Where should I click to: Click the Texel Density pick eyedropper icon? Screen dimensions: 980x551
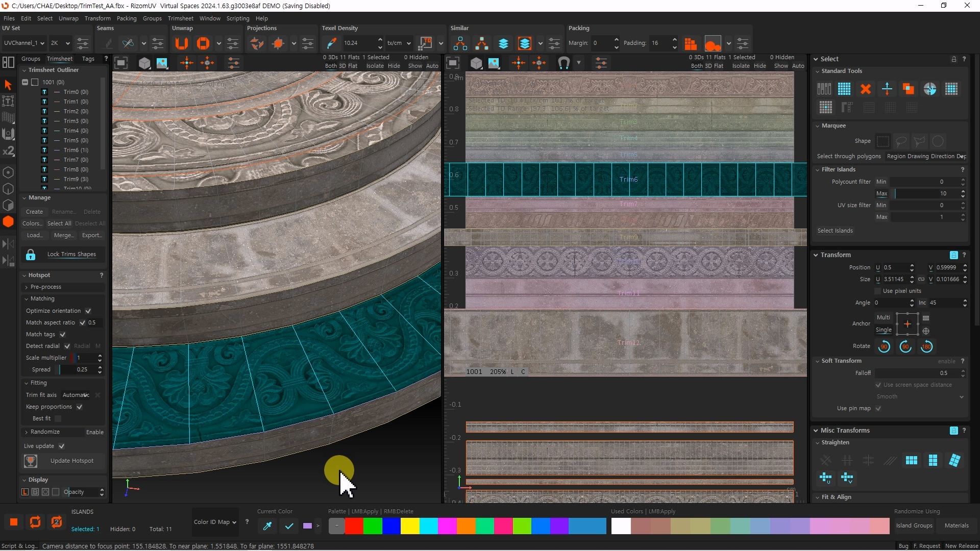tap(332, 43)
